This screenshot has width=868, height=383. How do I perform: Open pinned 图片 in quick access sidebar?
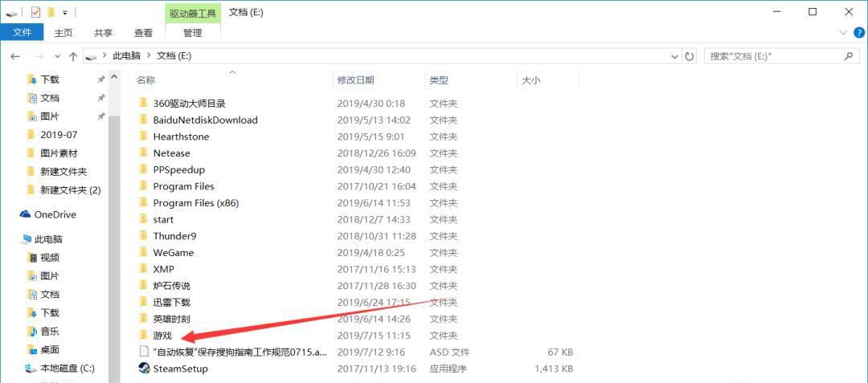tap(50, 116)
